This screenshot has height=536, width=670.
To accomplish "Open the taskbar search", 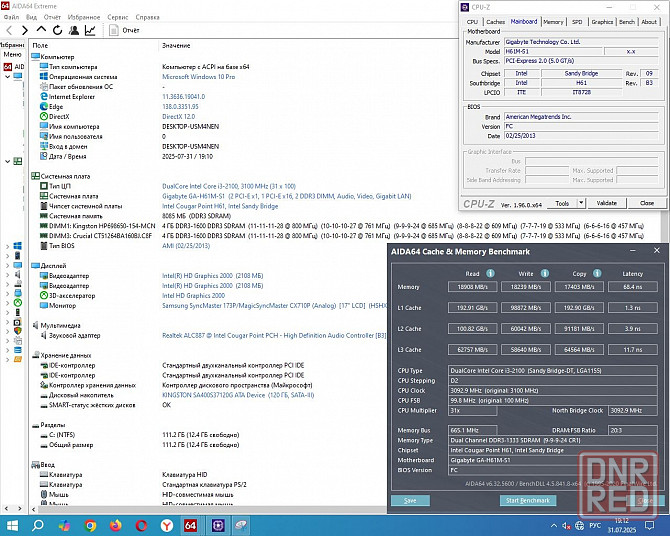I will click(38, 525).
